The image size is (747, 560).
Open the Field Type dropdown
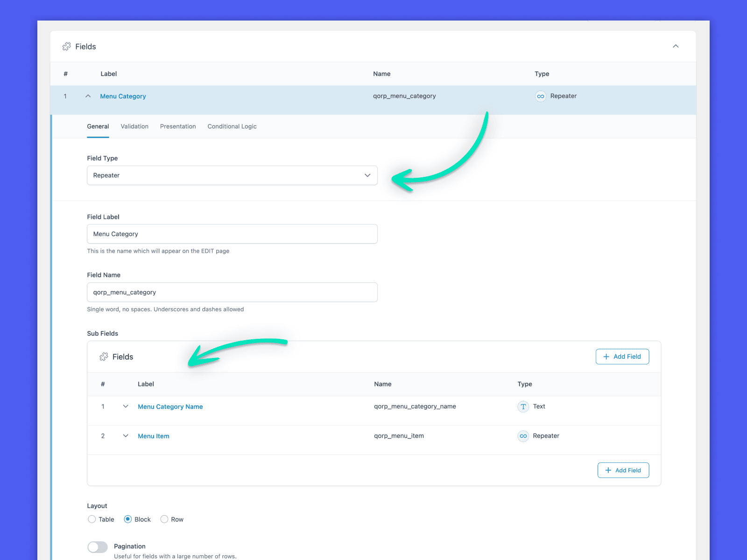click(x=232, y=175)
